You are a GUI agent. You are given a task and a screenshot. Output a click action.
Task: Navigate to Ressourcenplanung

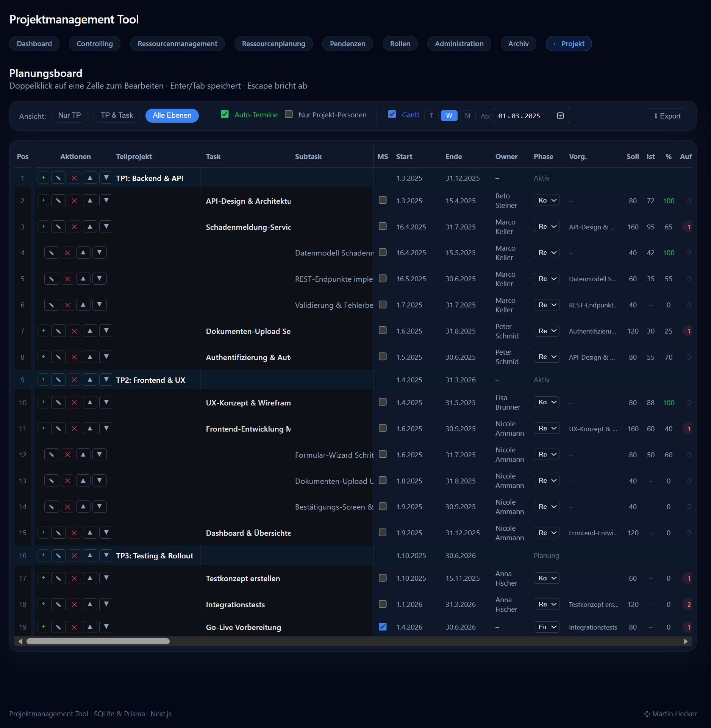point(273,44)
